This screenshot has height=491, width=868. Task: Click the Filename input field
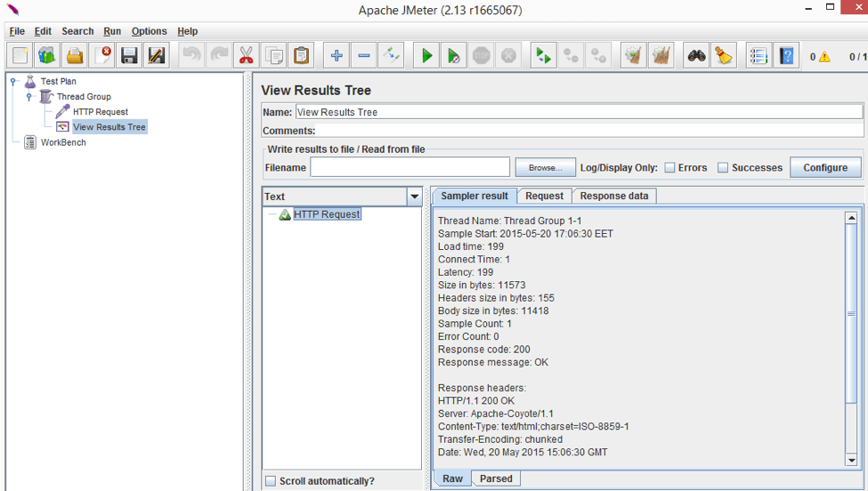pyautogui.click(x=410, y=167)
